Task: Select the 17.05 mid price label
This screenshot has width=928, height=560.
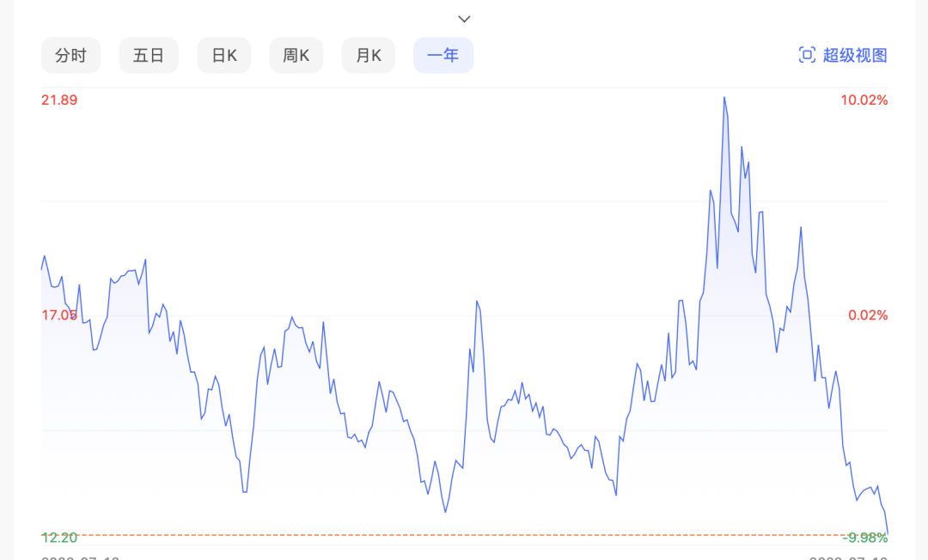Action: tap(59, 315)
